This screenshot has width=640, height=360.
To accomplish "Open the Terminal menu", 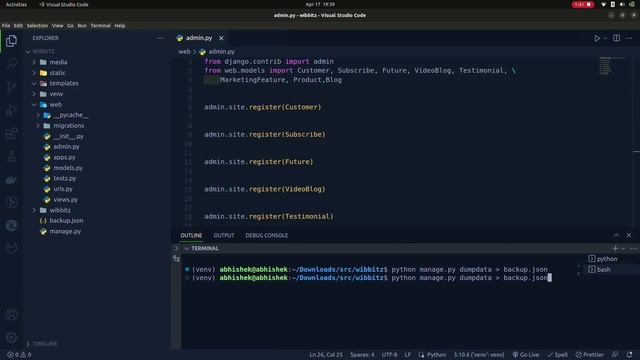I will 100,25.
